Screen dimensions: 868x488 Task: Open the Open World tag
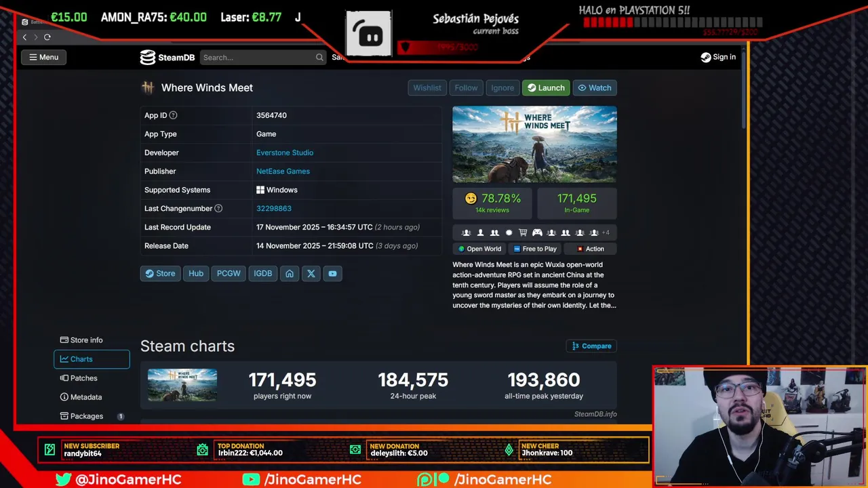[479, 249]
